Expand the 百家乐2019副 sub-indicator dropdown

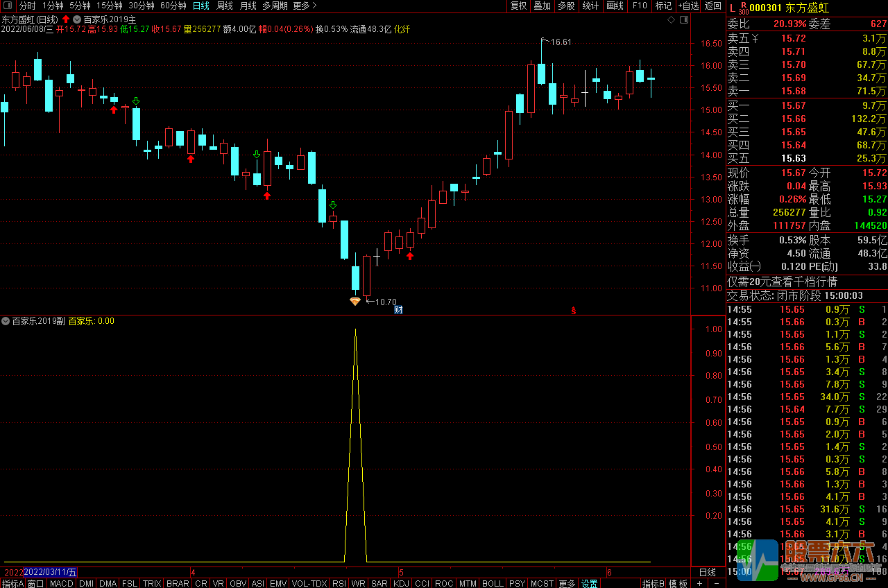tap(6, 321)
